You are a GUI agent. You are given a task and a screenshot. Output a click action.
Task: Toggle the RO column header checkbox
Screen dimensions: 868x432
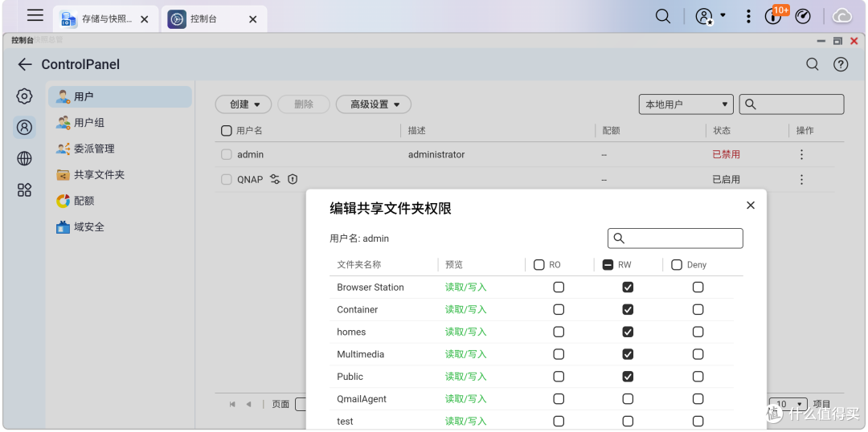(539, 265)
